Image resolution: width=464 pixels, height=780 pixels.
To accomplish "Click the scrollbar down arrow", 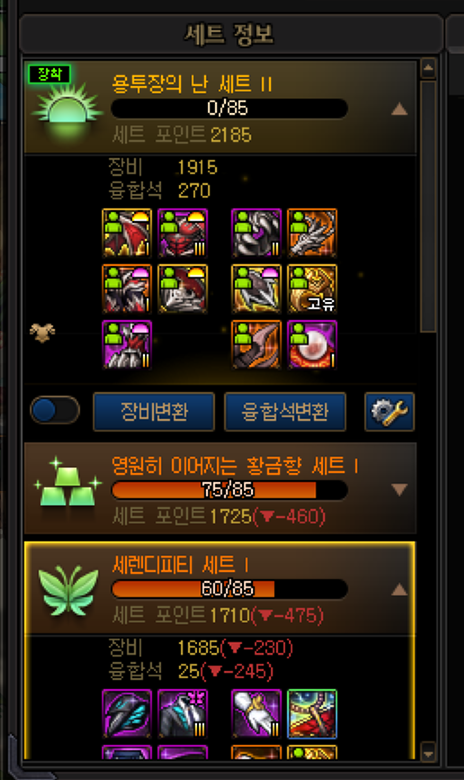I will pyautogui.click(x=428, y=752).
